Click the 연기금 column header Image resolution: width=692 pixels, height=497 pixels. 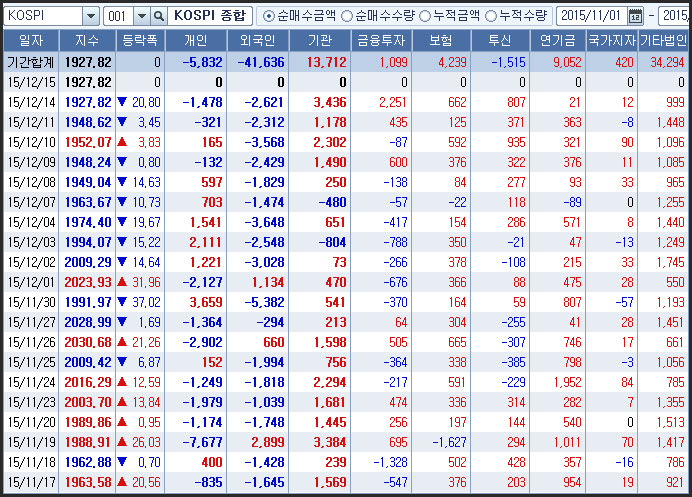(x=558, y=41)
